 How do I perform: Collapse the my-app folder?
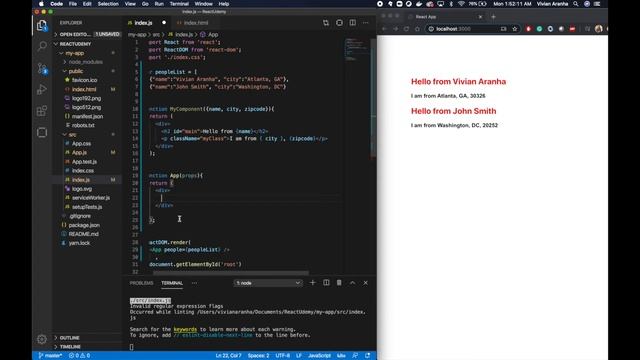tap(87, 53)
